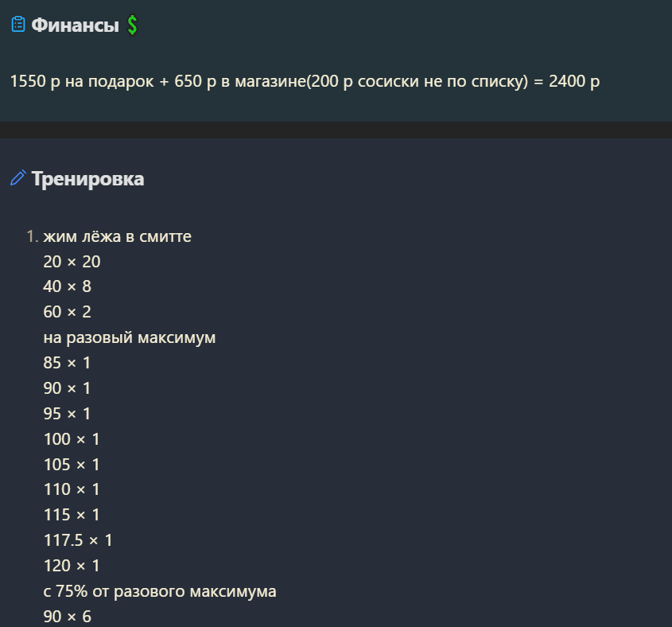Click the 117.5 × 1 set line
The image size is (672, 627).
pos(78,540)
